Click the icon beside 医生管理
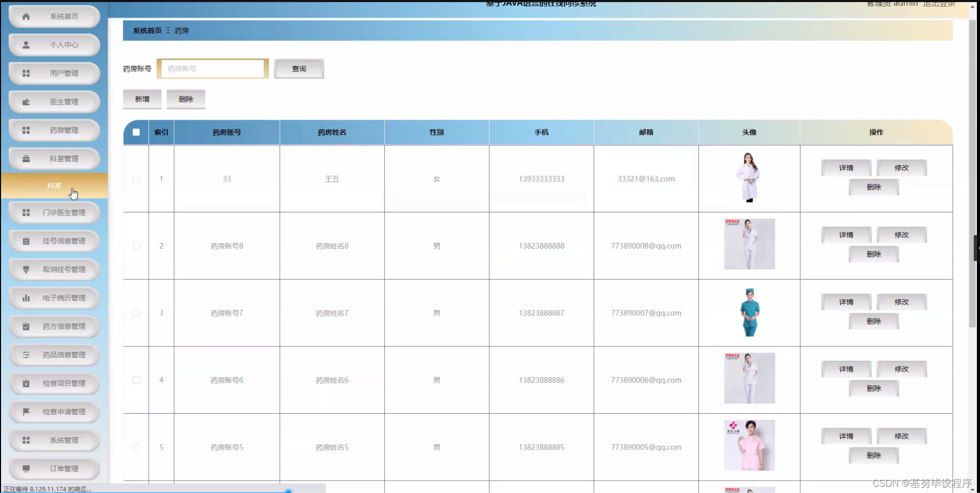The height and width of the screenshot is (493, 980). [26, 102]
